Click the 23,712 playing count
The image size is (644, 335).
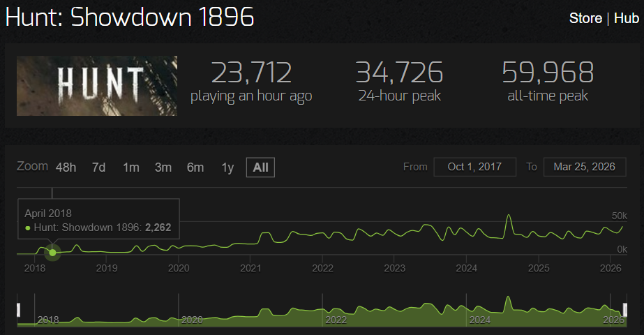pyautogui.click(x=251, y=73)
